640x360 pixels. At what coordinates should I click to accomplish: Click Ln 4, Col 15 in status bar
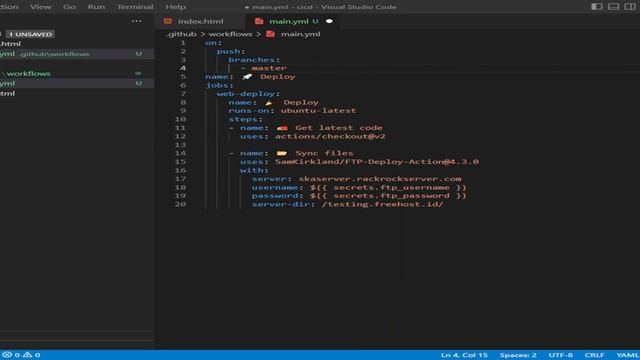click(464, 355)
